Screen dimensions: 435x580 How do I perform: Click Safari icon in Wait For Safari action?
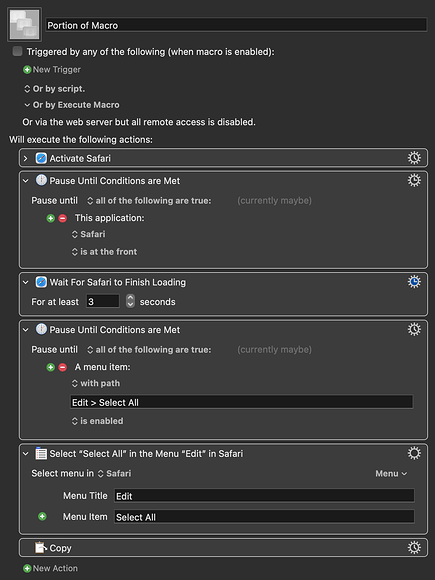coord(41,282)
